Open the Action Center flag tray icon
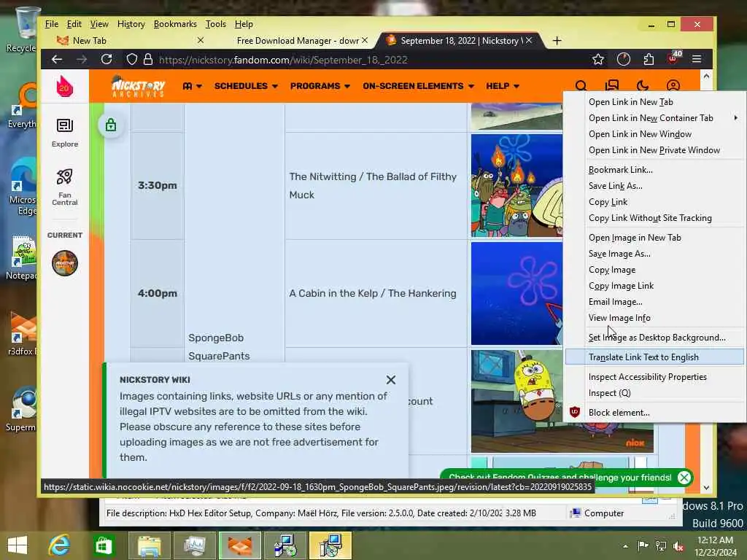The width and height of the screenshot is (747, 560). (x=643, y=545)
